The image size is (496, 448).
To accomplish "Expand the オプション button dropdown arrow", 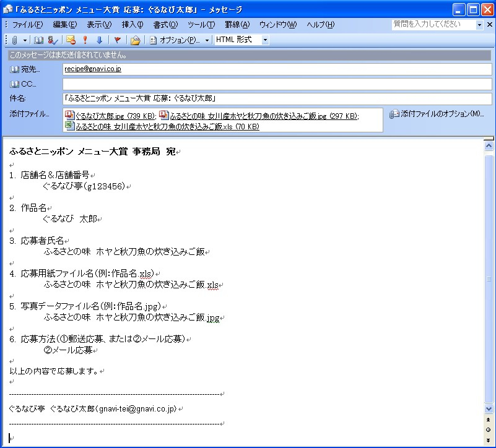I will coord(207,40).
